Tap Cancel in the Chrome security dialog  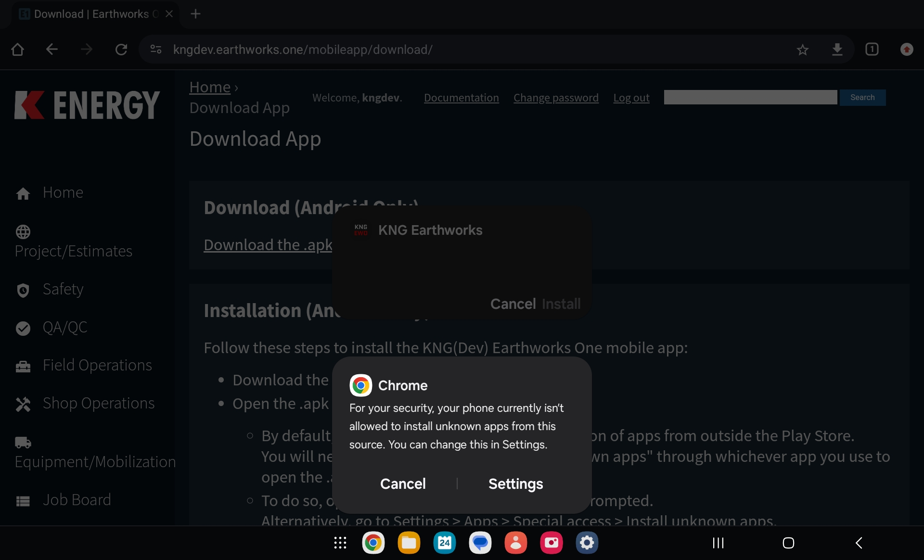pyautogui.click(x=403, y=484)
